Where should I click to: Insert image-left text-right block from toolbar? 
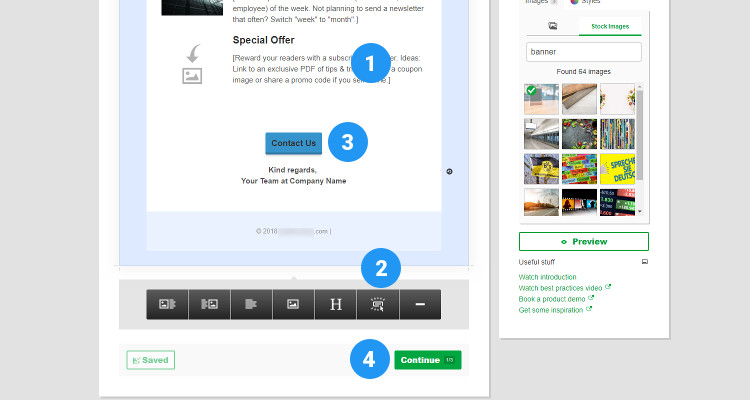click(167, 304)
